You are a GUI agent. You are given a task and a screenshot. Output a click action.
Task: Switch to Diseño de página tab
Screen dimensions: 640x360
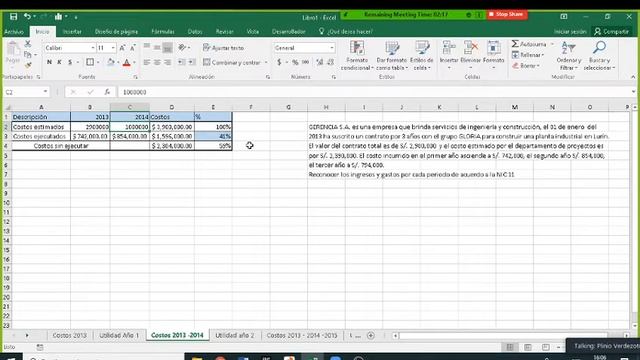[116, 31]
